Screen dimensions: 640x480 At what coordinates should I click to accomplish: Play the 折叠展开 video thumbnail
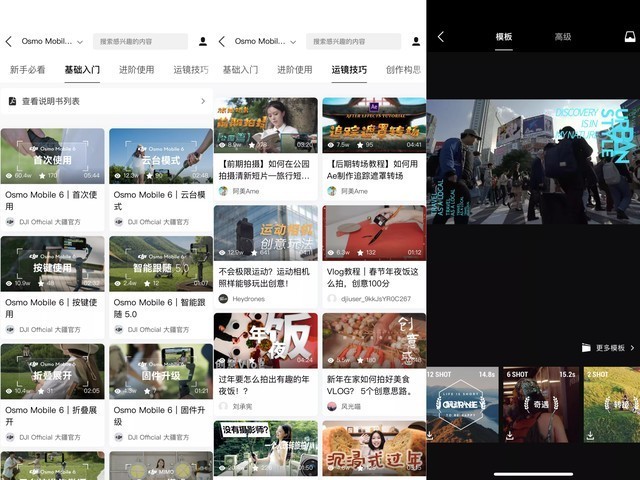[53, 371]
